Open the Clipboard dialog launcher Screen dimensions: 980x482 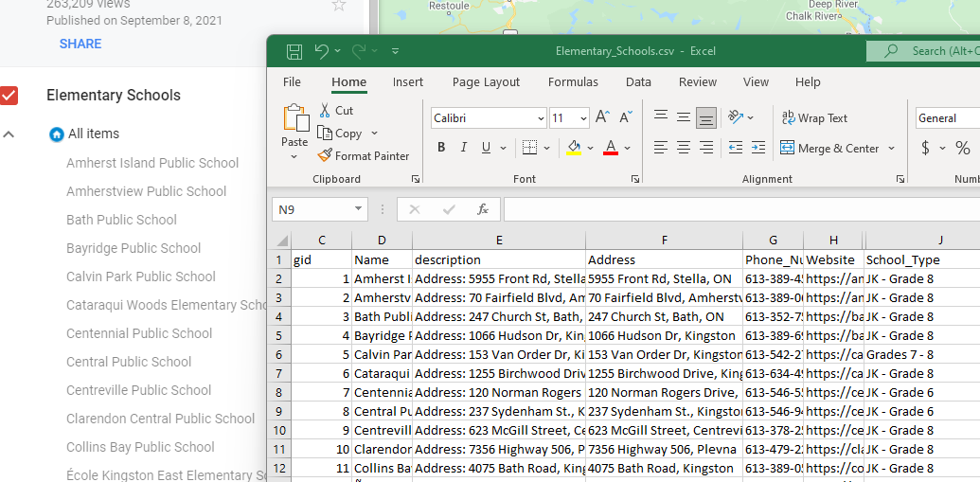click(416, 179)
